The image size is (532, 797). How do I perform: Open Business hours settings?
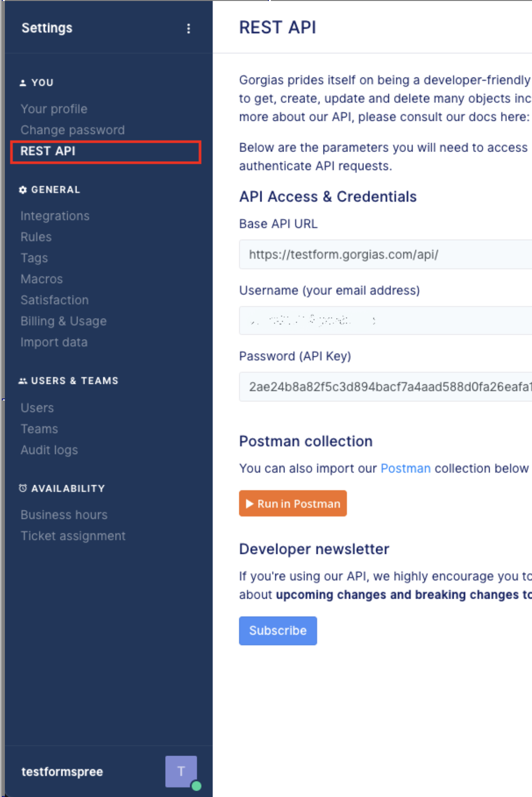[64, 515]
